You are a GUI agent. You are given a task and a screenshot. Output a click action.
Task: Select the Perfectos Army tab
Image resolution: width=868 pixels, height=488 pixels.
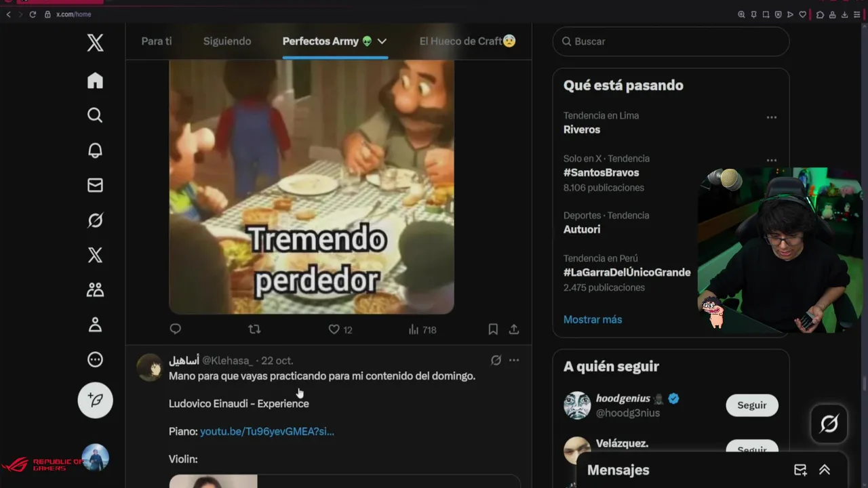coord(328,41)
